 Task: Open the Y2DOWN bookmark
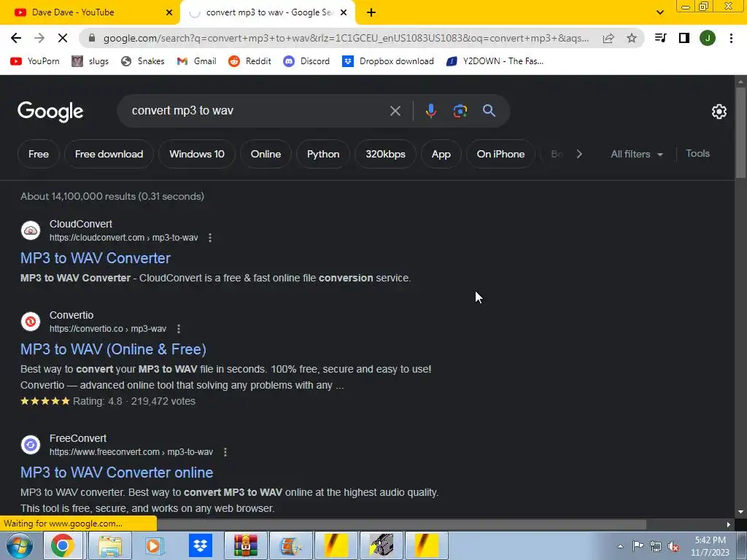[x=495, y=61]
